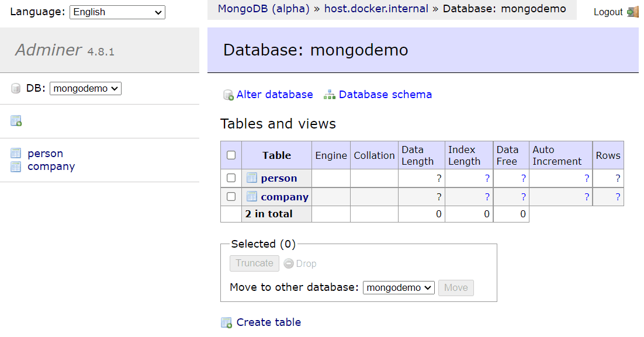Image resolution: width=644 pixels, height=337 pixels.
Task: Click the select-data icon beside person in sidebar
Action: (x=16, y=154)
